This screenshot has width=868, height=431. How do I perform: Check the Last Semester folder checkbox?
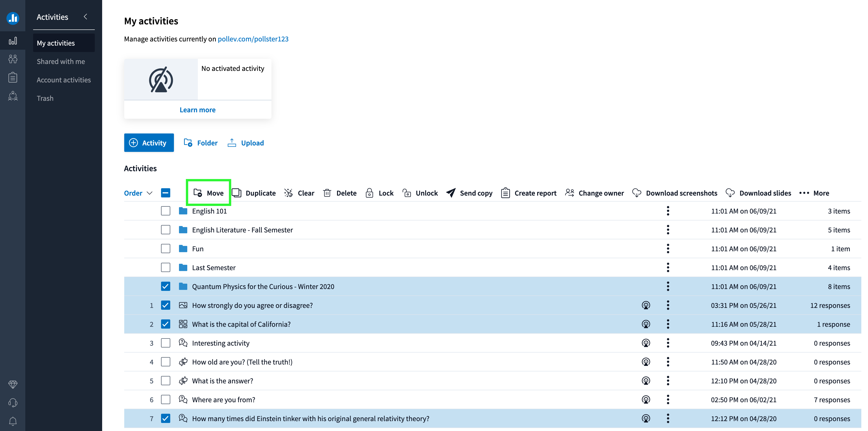point(165,268)
